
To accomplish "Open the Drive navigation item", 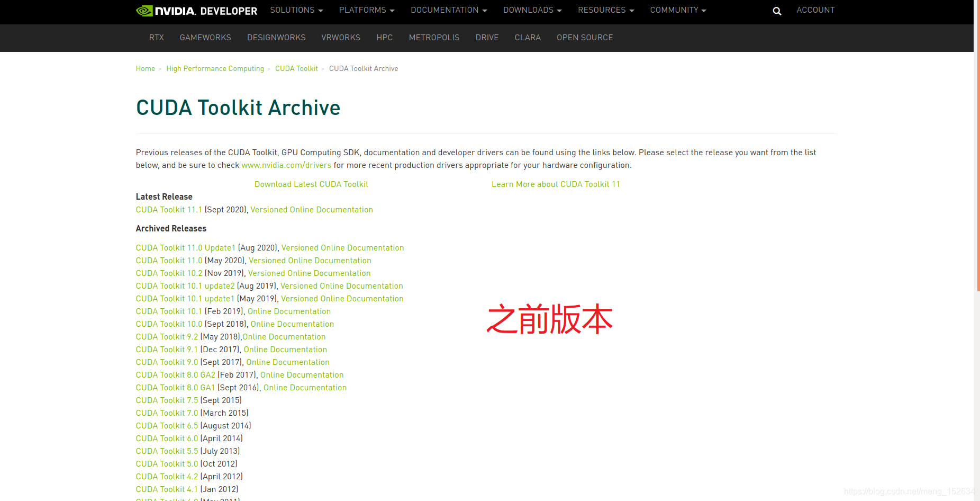I will click(487, 38).
